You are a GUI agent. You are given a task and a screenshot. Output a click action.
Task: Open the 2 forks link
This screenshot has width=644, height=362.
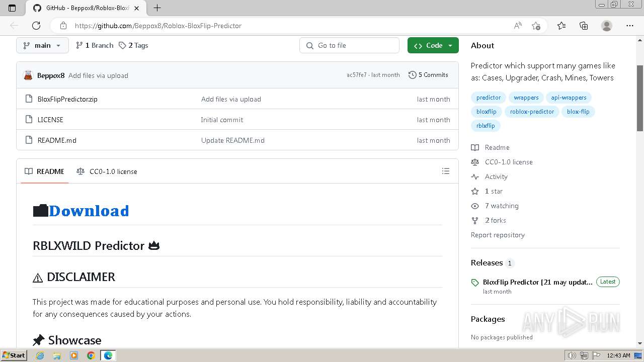[x=489, y=220]
